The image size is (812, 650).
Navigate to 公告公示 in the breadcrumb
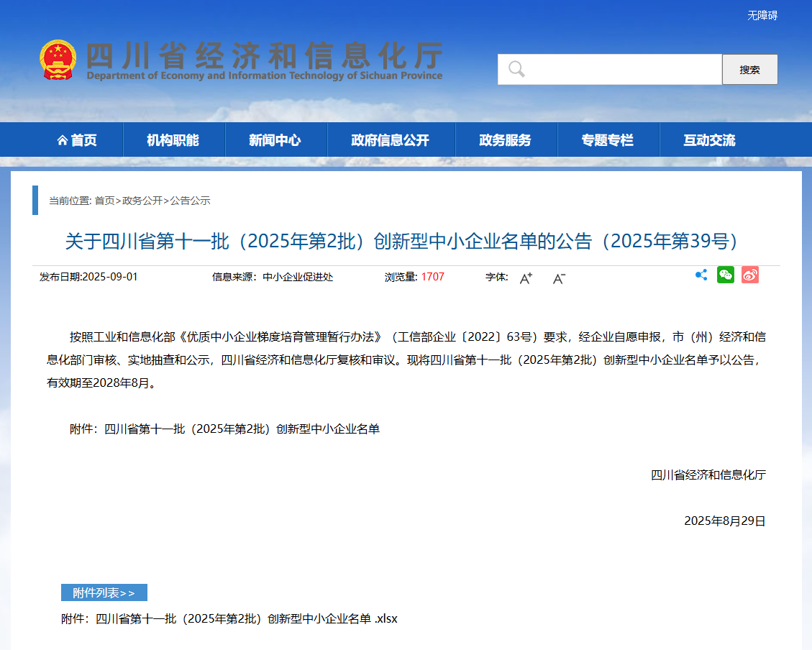click(190, 201)
